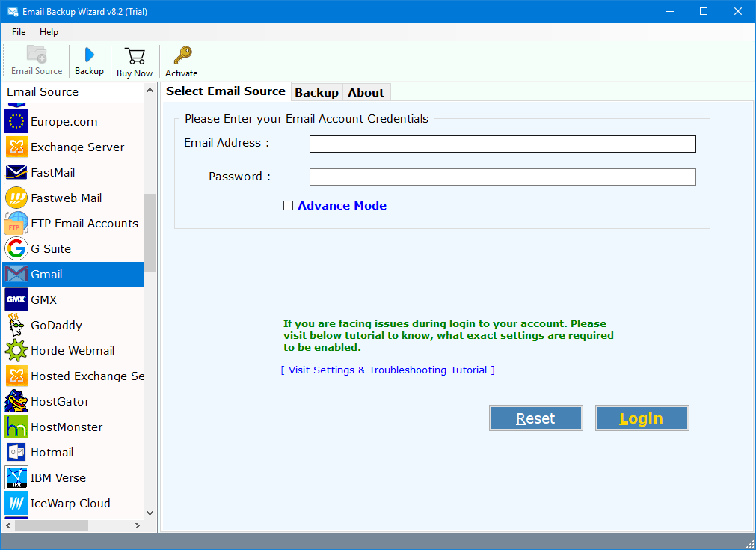Choose the GoDaddy mascot icon
Viewport: 756px width, 550px height.
16,326
